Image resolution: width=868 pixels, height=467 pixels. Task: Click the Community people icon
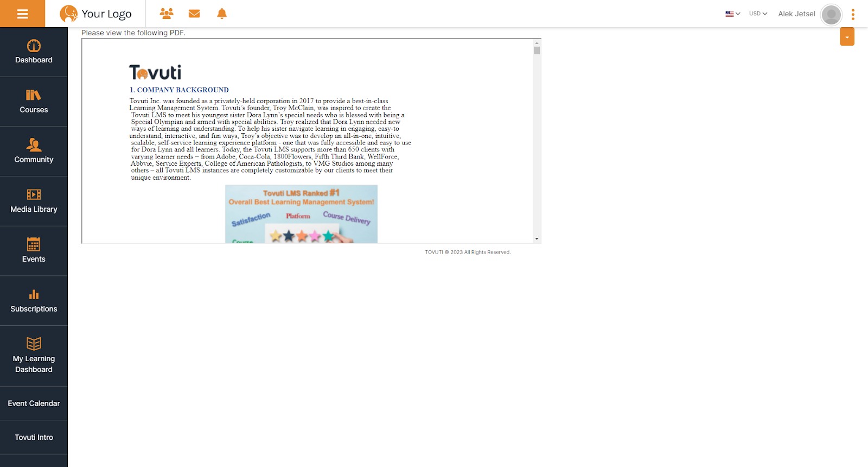[x=34, y=144]
